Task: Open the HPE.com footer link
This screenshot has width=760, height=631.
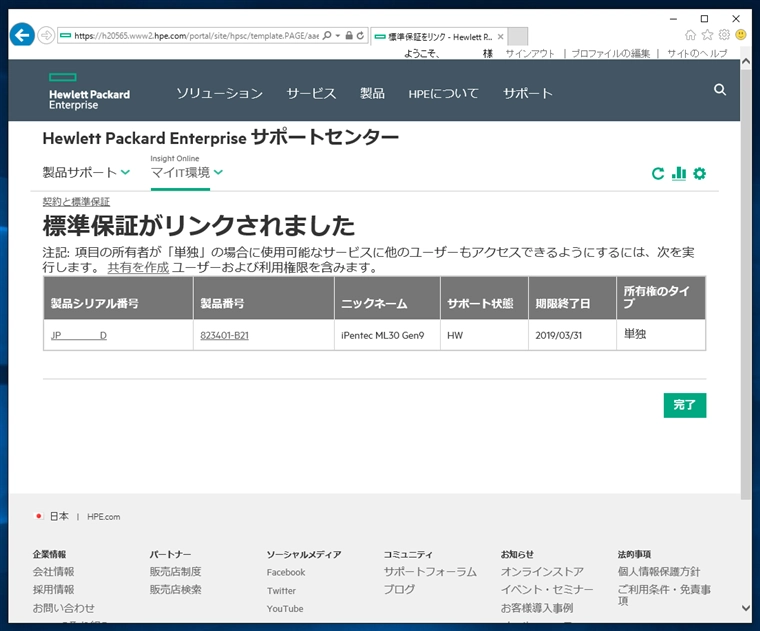Action: point(104,517)
